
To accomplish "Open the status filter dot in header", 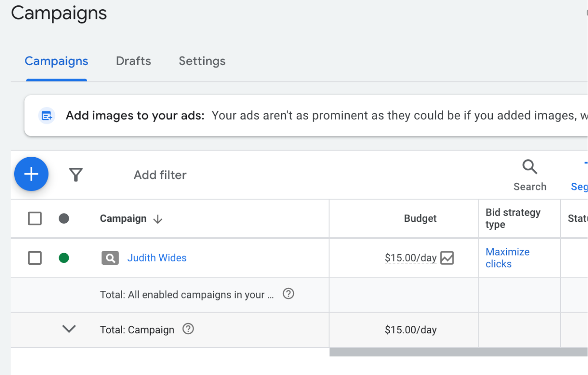I will [x=64, y=218].
